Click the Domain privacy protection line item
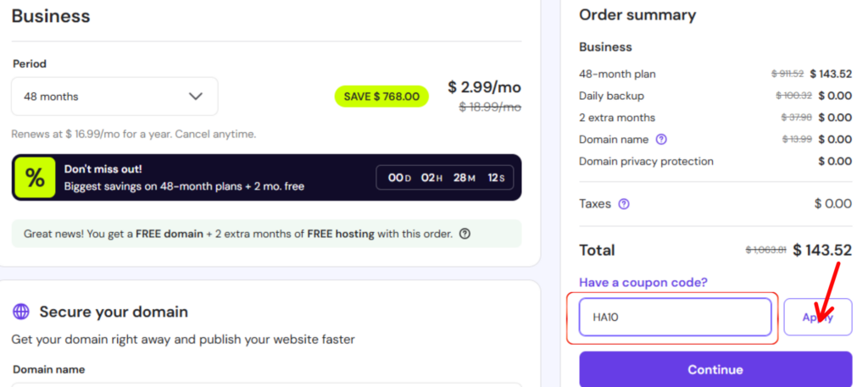The height and width of the screenshot is (387, 868). click(646, 161)
